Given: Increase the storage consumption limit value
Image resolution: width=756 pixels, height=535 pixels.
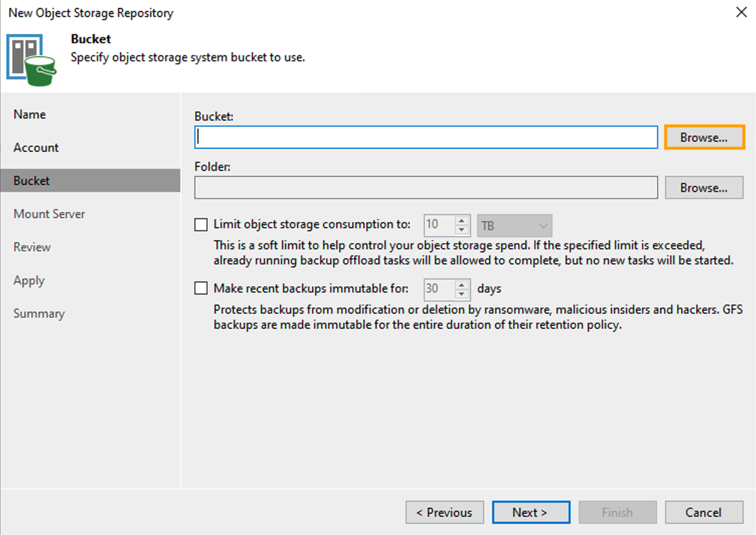Looking at the screenshot, I should [462, 221].
